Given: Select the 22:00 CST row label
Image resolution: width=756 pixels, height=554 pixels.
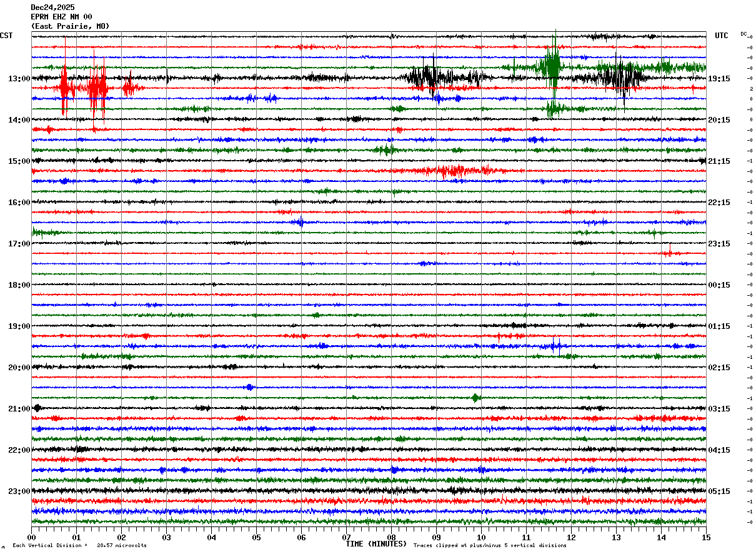Looking at the screenshot, I should [x=19, y=450].
